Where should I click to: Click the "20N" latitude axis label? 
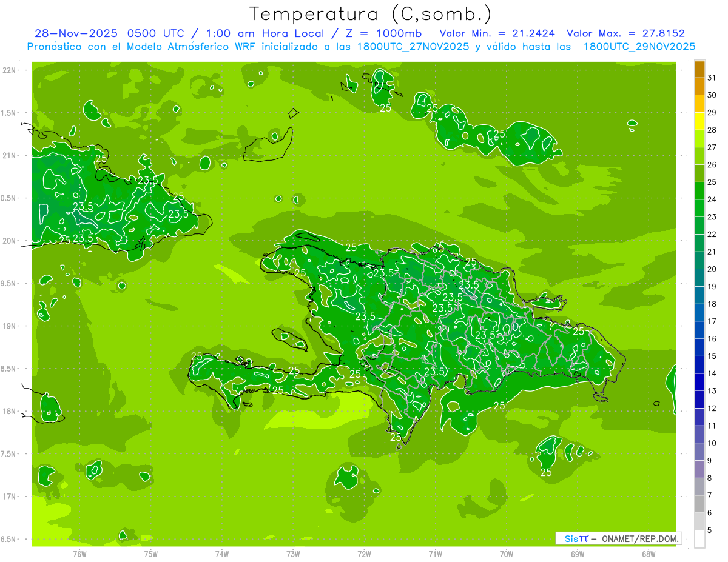click(x=8, y=241)
